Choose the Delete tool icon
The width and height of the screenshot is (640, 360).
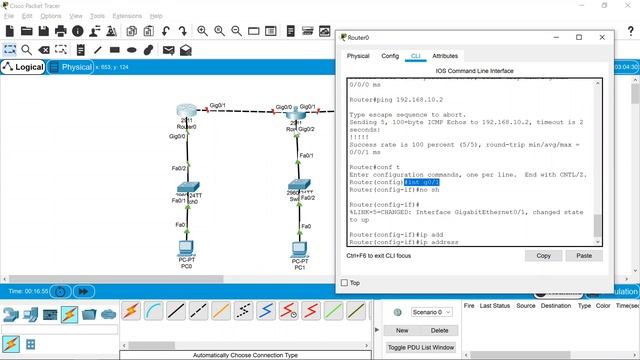tap(44, 50)
